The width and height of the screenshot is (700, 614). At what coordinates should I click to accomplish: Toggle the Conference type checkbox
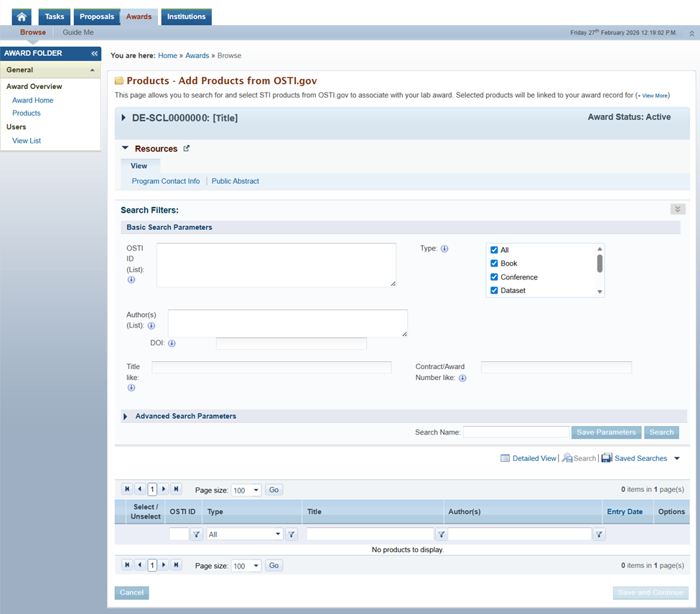(x=494, y=277)
